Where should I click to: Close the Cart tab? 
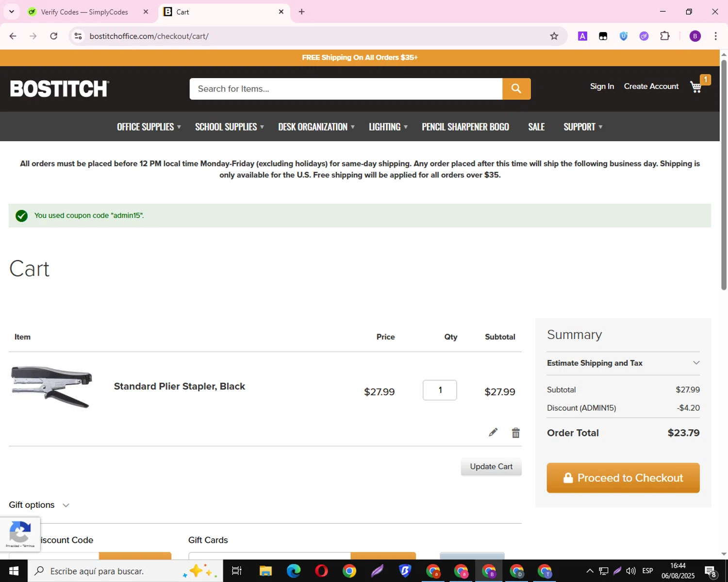point(281,12)
